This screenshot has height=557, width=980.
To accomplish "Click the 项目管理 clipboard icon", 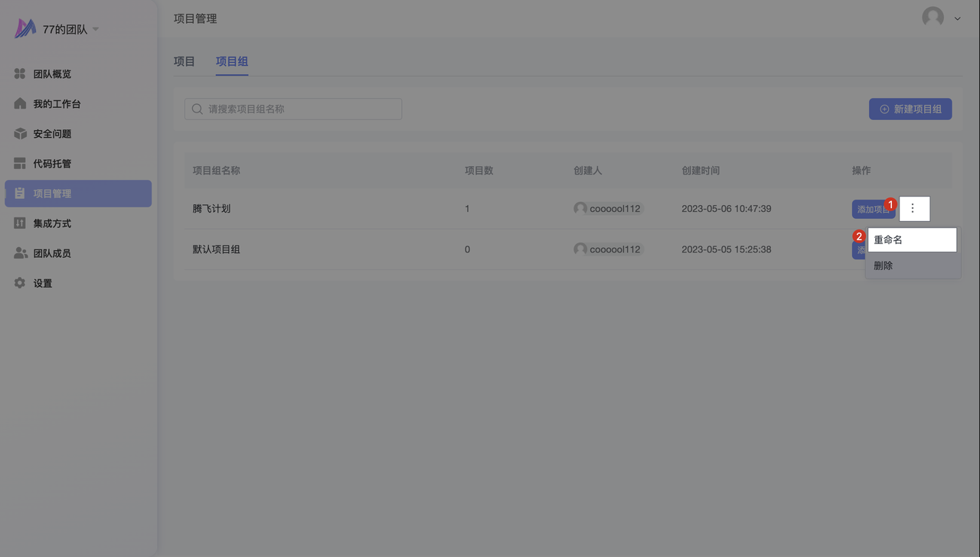I will point(20,194).
